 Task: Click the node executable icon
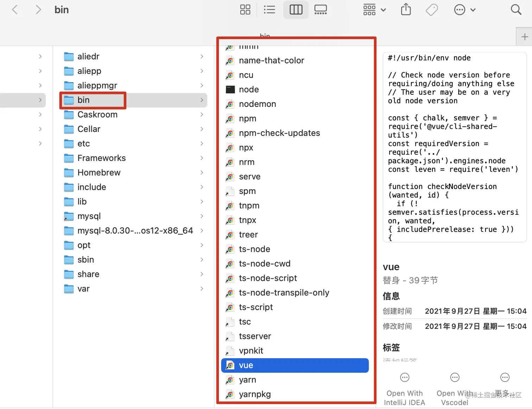point(230,89)
